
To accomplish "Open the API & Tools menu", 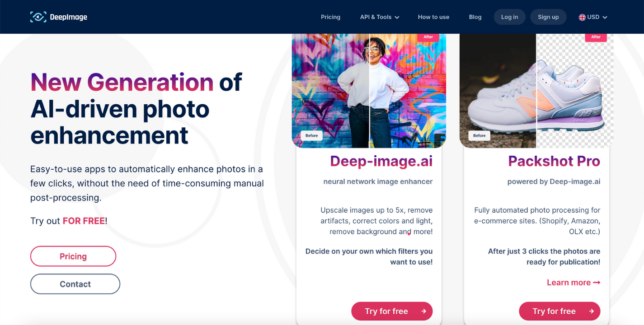I will [380, 17].
